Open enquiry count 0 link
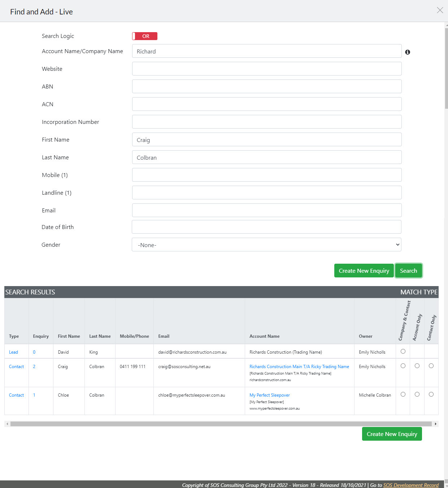448x488 pixels. coord(34,352)
